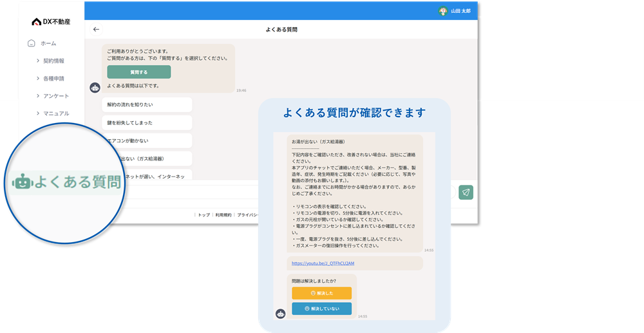This screenshot has width=644, height=333.
Task: Click the chatbot avatar beside greeting message
Action: [x=95, y=88]
